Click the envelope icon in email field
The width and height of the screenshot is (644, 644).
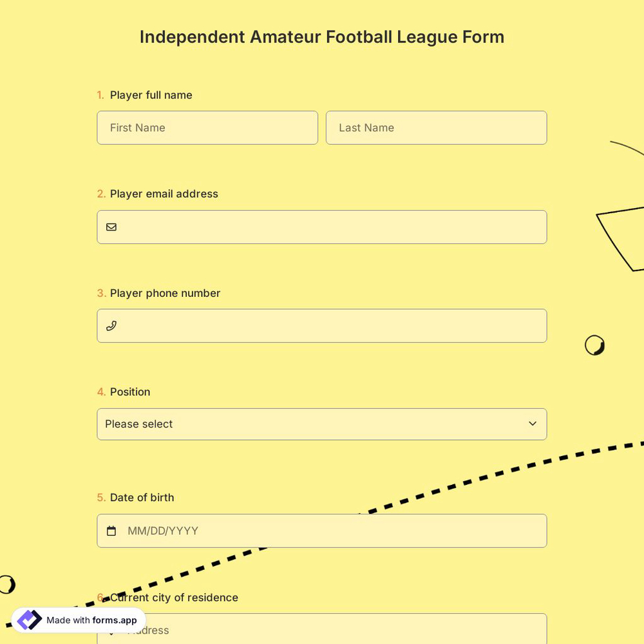pyautogui.click(x=111, y=227)
